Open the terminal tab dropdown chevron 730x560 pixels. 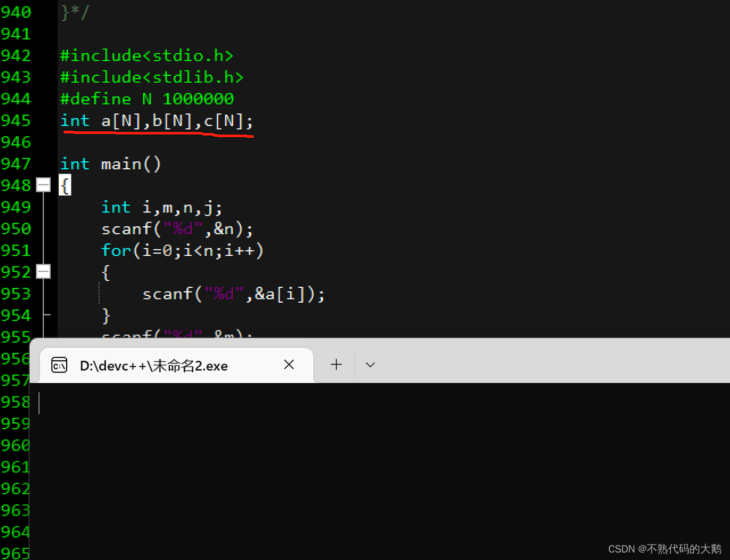tap(370, 365)
